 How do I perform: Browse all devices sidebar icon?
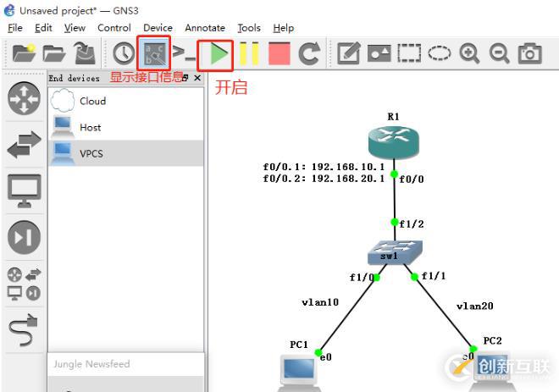tap(24, 284)
